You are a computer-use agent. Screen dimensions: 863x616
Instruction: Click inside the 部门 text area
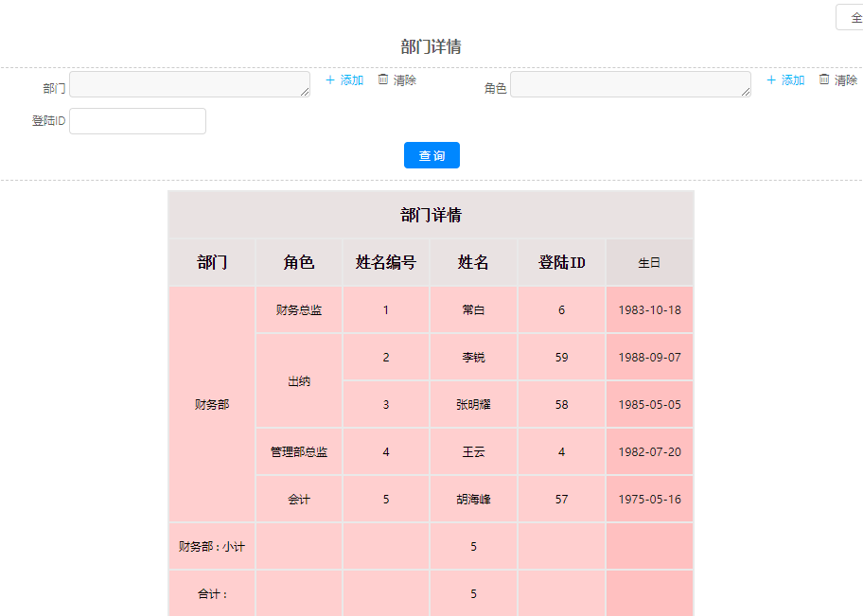[x=189, y=84]
